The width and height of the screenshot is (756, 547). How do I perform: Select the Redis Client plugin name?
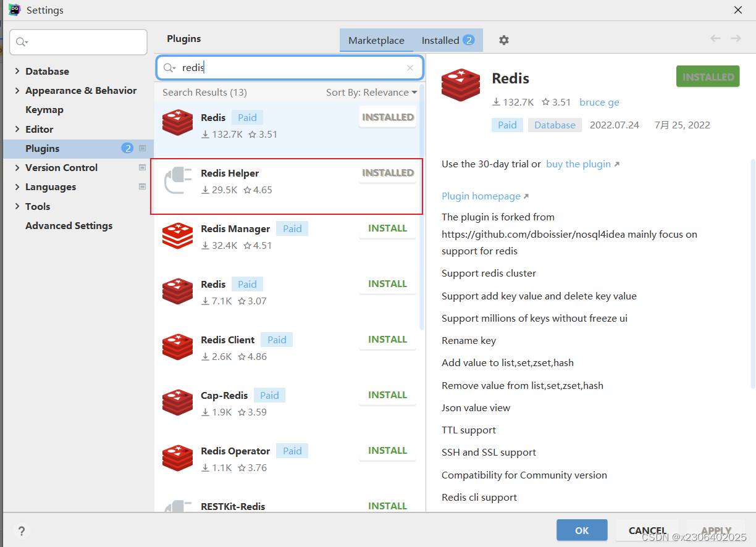(x=227, y=340)
